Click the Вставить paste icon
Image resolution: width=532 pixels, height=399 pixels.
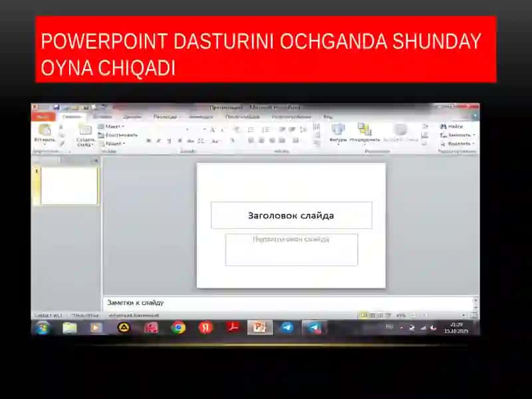coord(44,130)
